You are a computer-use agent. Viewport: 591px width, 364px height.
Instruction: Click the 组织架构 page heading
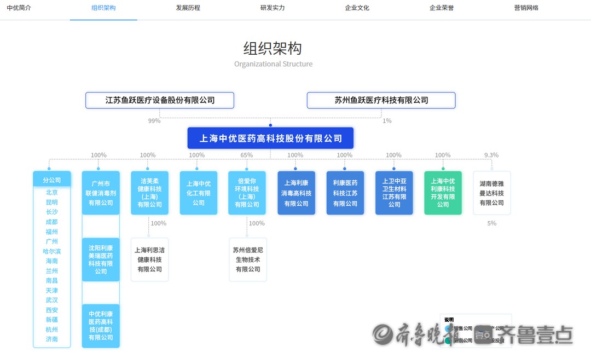(273, 48)
